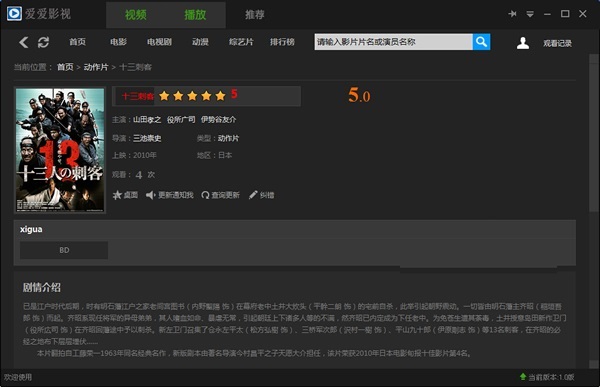The image size is (600, 387).
Task: Click actor link 伊势谷友介
Action: coord(218,120)
